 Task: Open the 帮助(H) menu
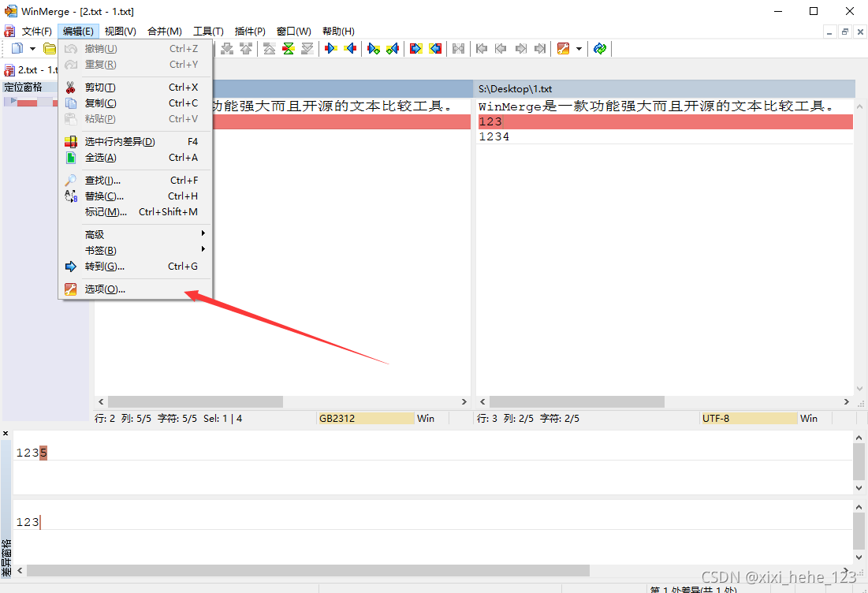click(x=338, y=31)
